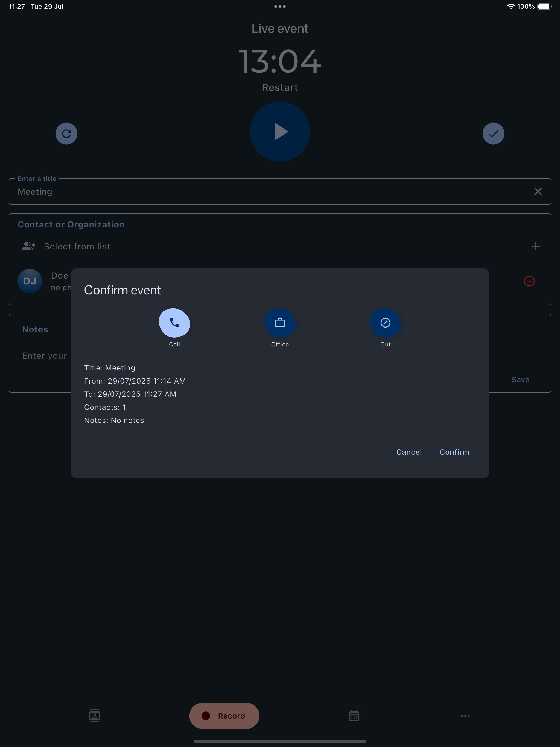
Task: Tap the Record button
Action: point(224,716)
